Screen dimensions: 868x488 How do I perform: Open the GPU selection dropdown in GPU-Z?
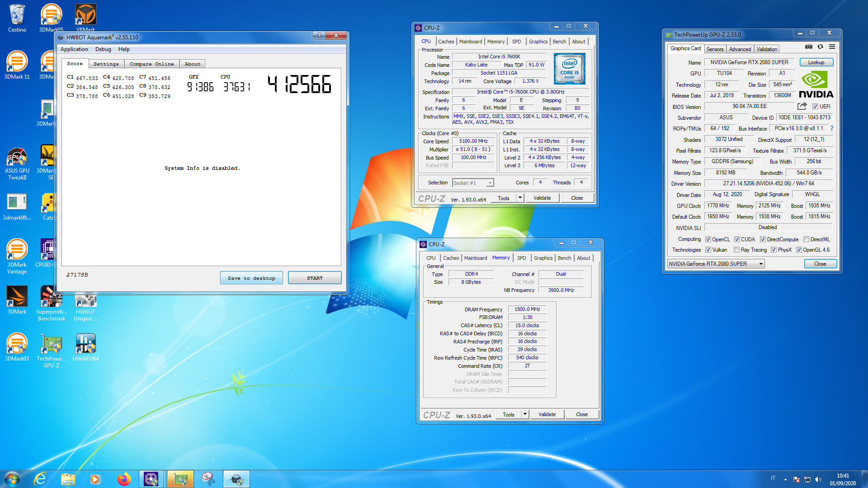716,264
